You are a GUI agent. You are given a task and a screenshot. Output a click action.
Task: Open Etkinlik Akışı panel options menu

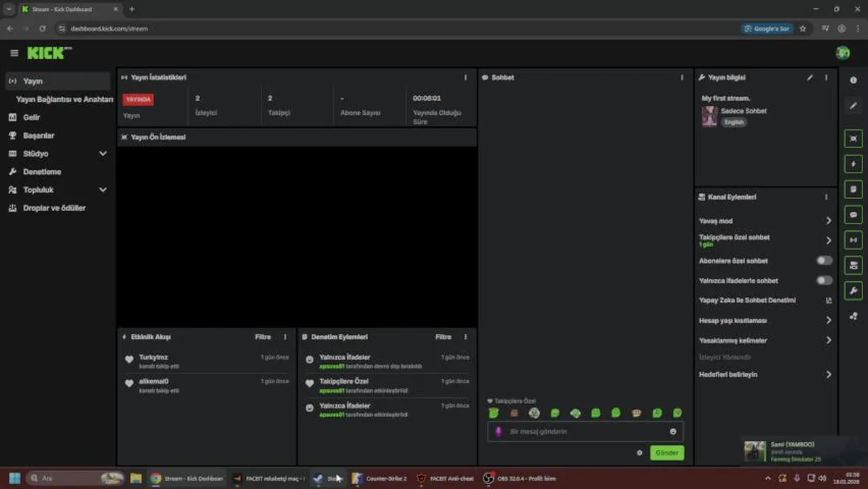click(285, 337)
